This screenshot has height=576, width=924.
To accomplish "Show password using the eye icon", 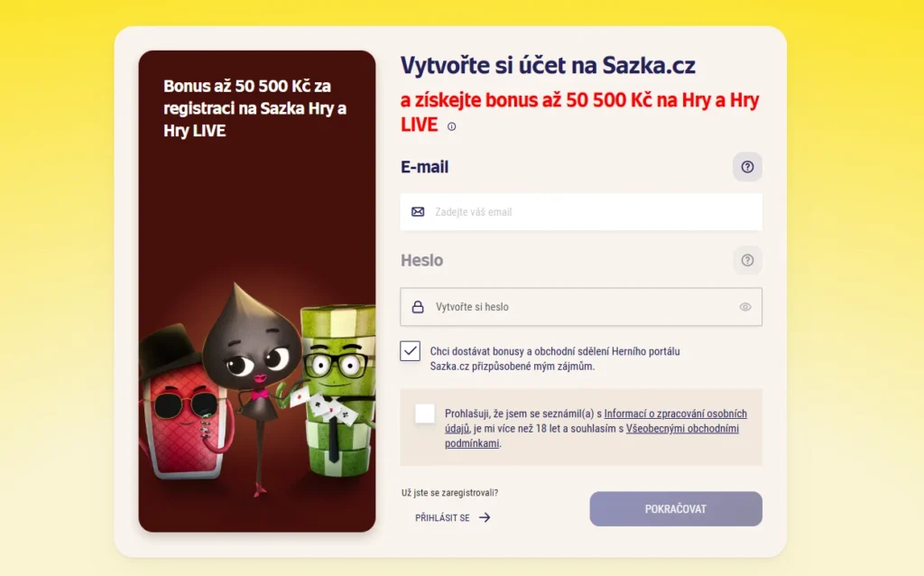I will (745, 307).
